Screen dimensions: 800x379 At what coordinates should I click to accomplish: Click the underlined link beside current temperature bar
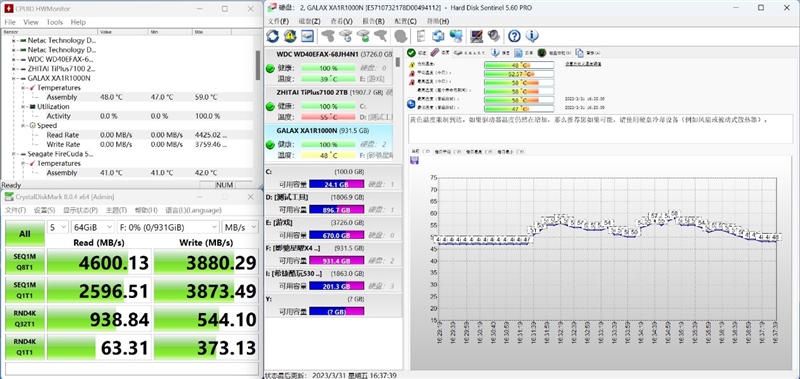point(583,64)
